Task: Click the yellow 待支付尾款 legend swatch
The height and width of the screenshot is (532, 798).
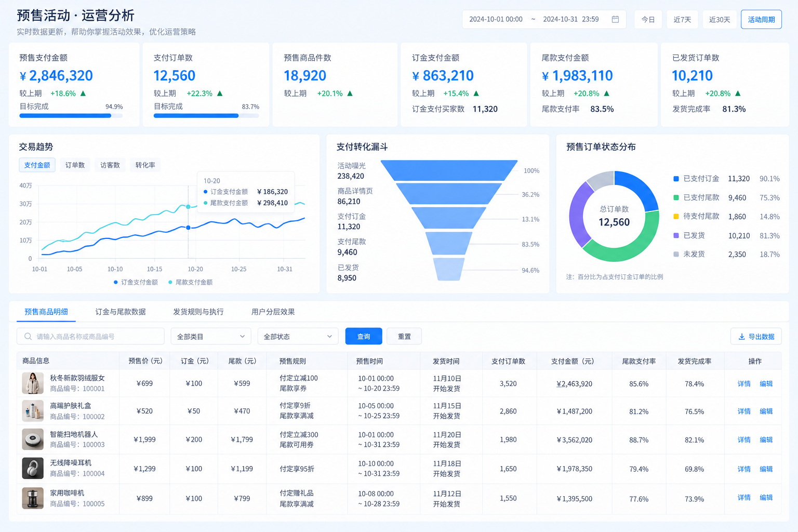Action: (676, 216)
